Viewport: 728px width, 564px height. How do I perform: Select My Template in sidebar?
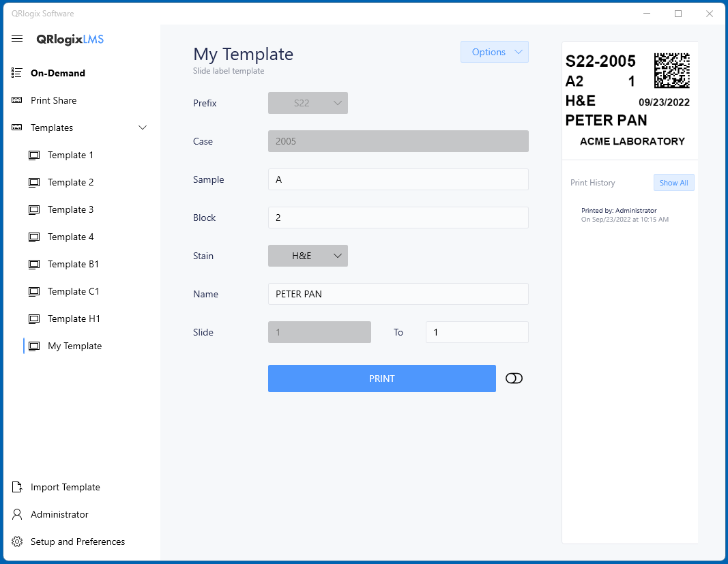point(75,346)
